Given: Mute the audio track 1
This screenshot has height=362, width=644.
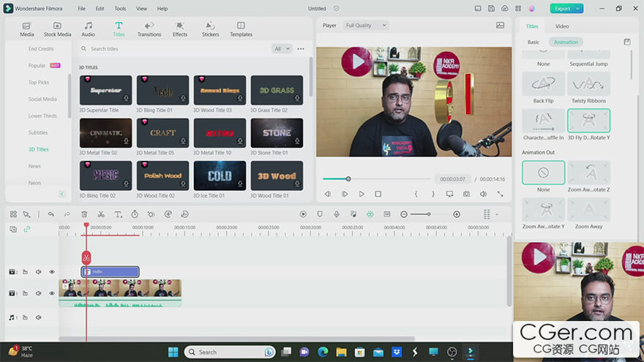Looking at the screenshot, I should 39,317.
